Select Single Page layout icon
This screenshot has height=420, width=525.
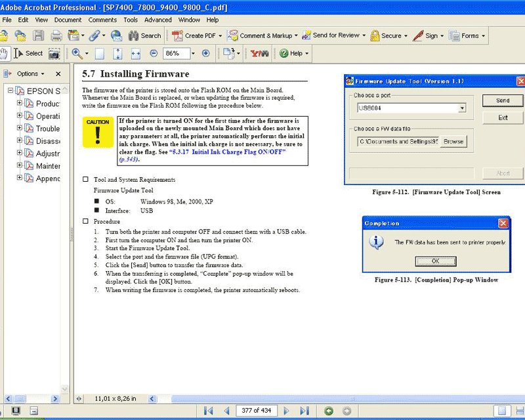502,411
